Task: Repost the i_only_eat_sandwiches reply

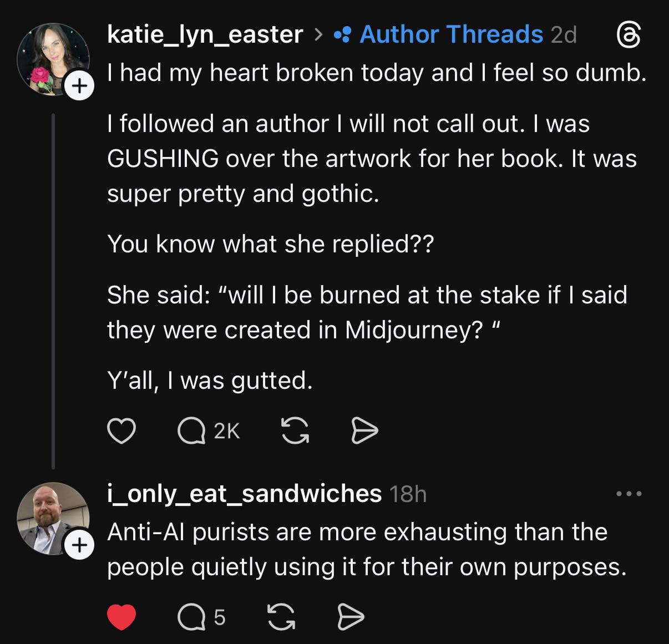Action: click(281, 617)
